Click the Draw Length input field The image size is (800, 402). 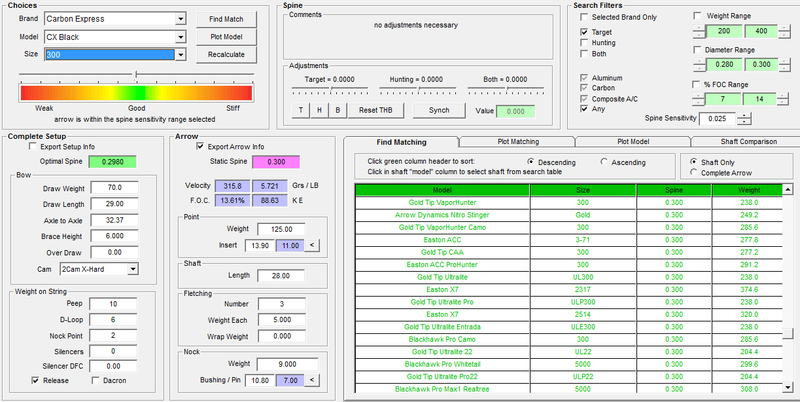(114, 204)
